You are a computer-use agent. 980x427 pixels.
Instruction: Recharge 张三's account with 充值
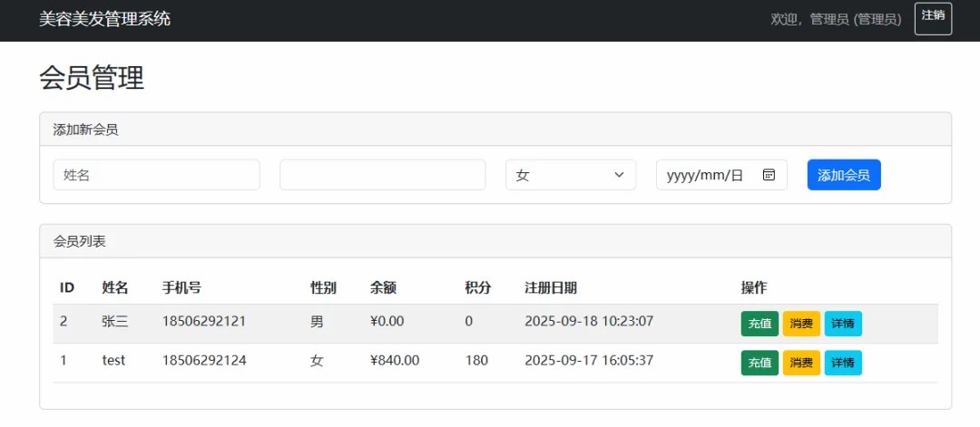759,324
